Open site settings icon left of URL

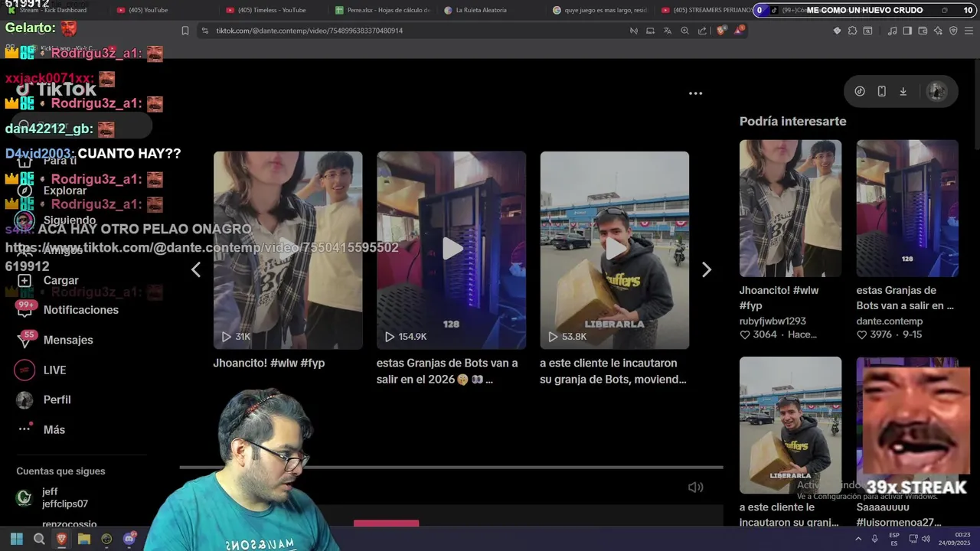(204, 31)
